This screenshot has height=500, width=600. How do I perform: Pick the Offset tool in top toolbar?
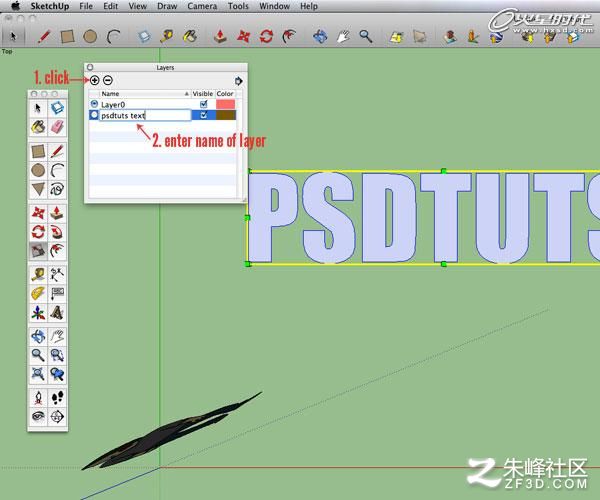coord(289,37)
